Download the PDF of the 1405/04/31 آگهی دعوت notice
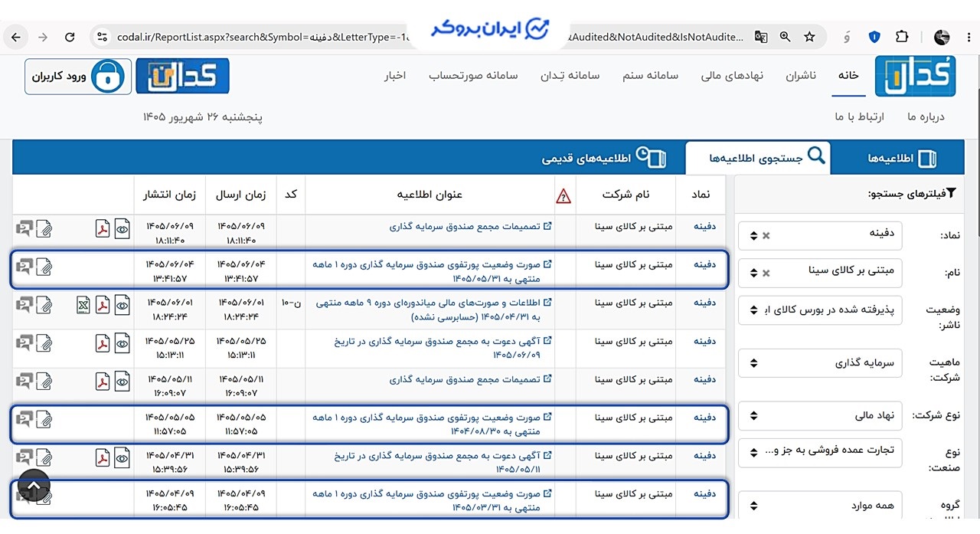 [x=103, y=457]
